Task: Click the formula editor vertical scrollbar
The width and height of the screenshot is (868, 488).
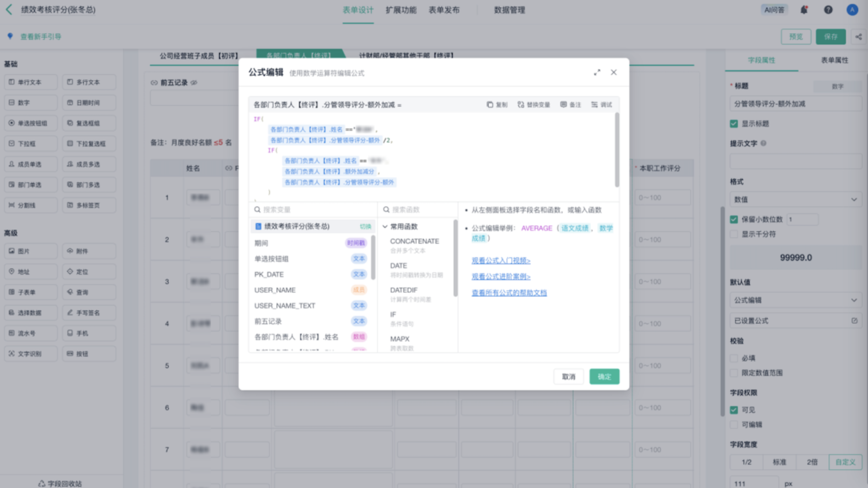Action: pos(617,150)
